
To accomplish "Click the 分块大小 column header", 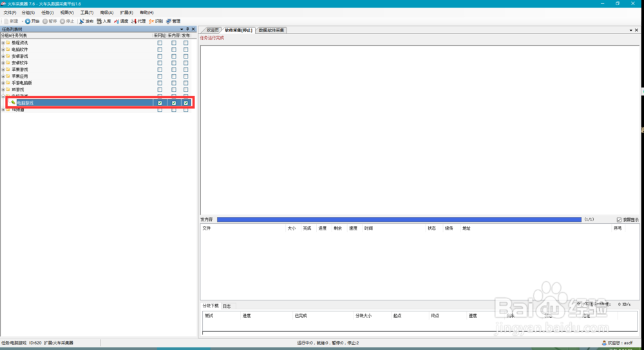I will click(x=363, y=315).
